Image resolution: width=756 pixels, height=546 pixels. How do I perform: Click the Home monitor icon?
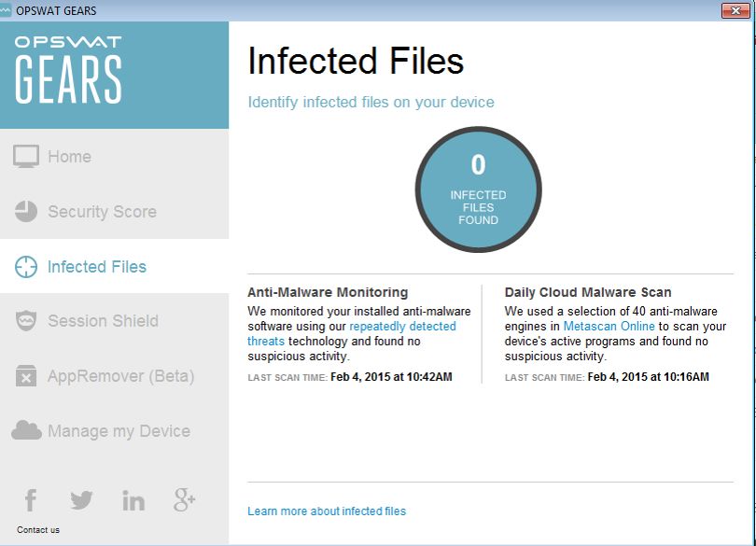pos(26,156)
